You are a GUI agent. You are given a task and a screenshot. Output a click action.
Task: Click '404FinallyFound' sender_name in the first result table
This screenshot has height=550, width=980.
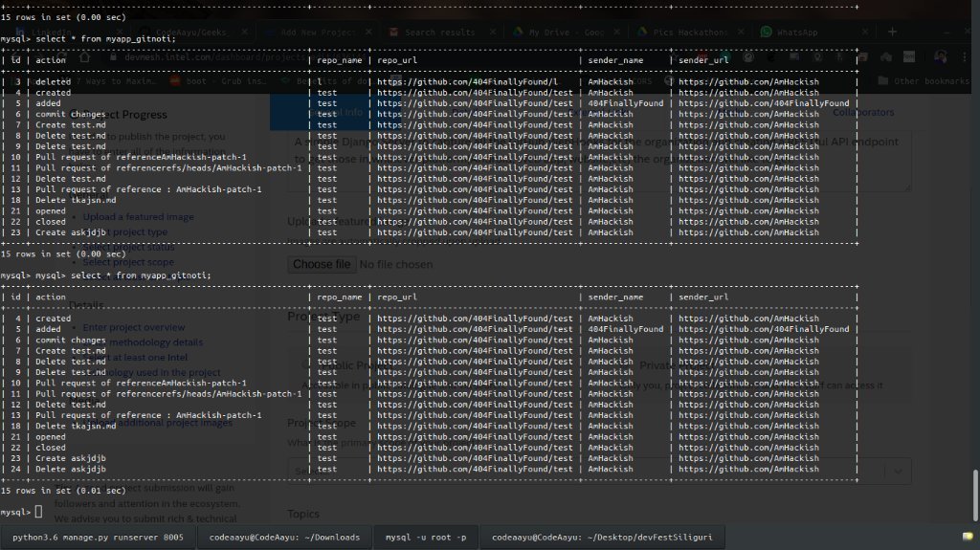[626, 103]
